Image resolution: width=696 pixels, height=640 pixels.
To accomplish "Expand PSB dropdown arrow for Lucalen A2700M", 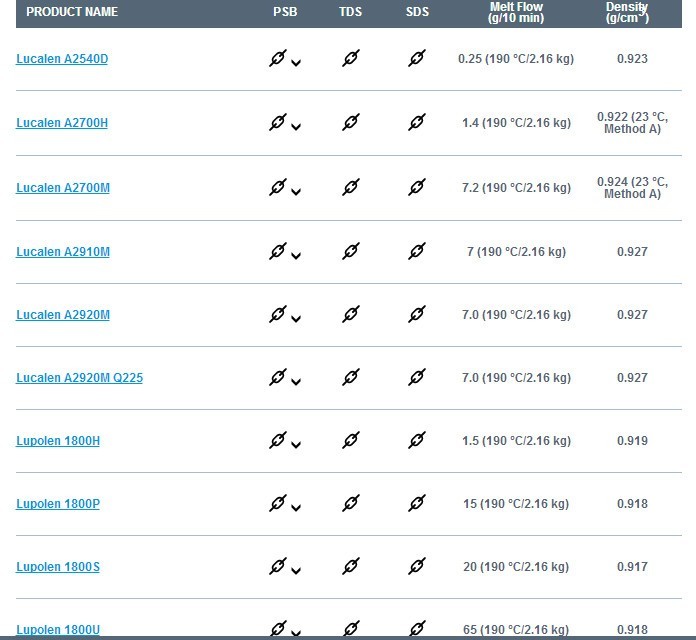I will coord(296,192).
